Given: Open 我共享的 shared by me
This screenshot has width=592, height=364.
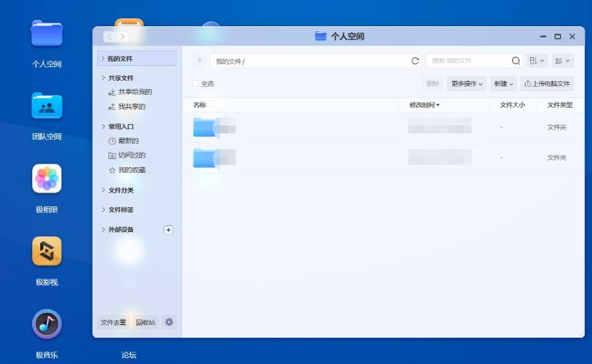Looking at the screenshot, I should tap(127, 106).
